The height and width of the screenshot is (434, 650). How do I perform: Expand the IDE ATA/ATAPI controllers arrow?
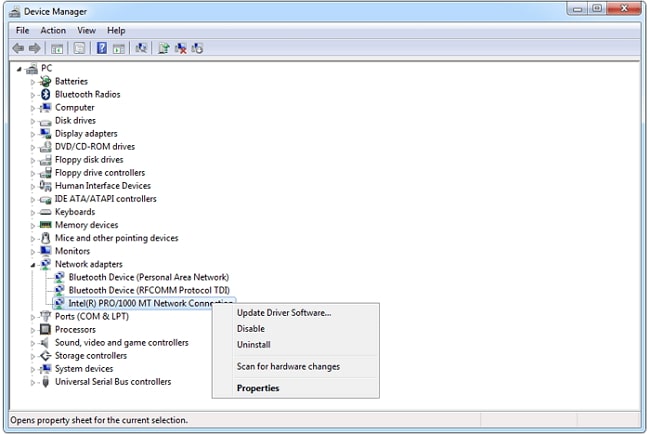click(33, 199)
